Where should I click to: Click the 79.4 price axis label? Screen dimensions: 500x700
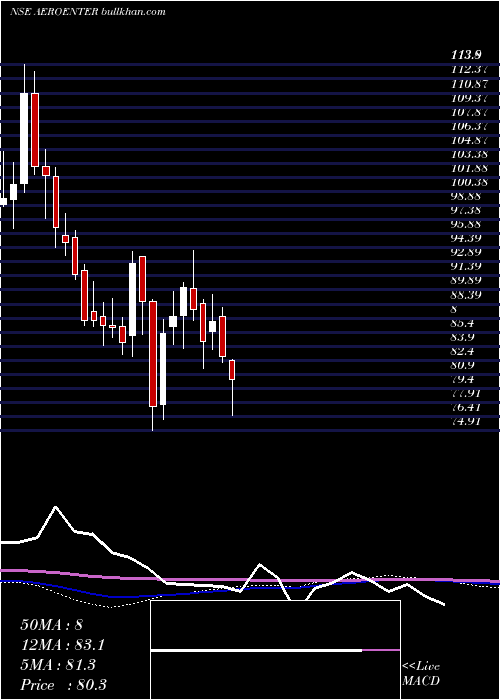[x=463, y=379]
